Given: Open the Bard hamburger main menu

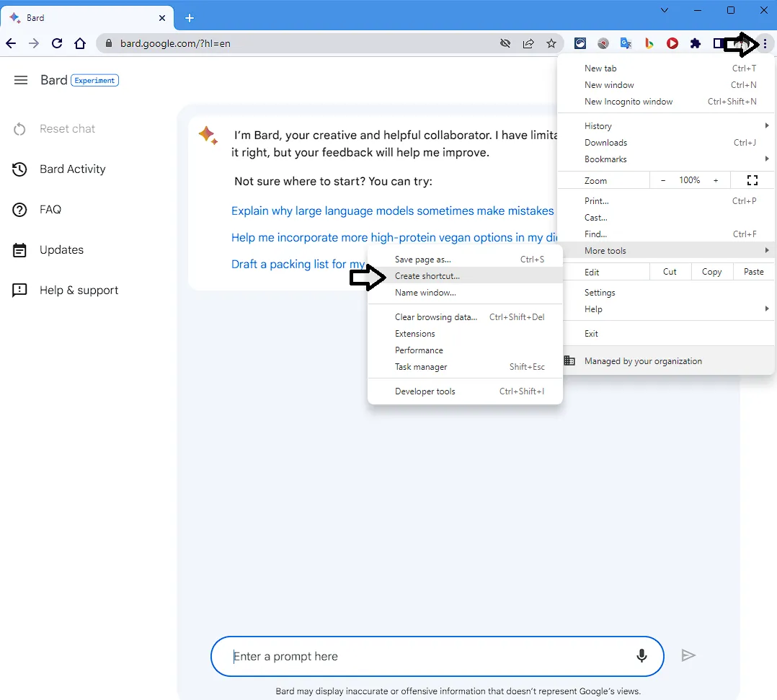Looking at the screenshot, I should click(21, 80).
